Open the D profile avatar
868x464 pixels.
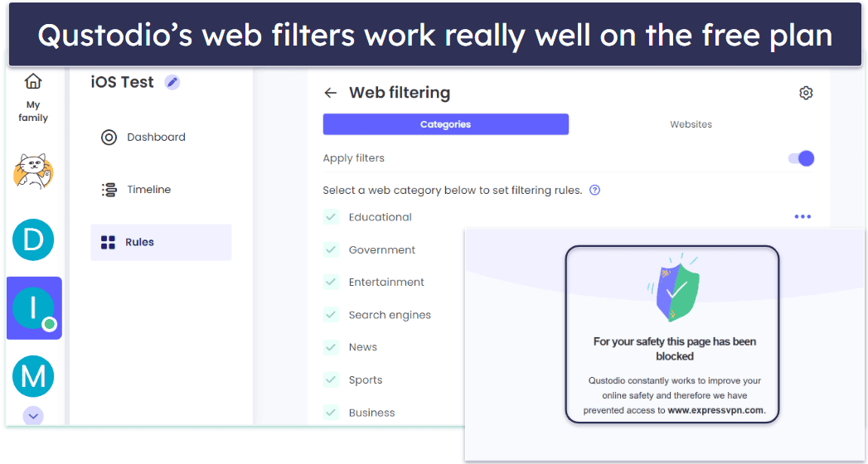[x=33, y=240]
